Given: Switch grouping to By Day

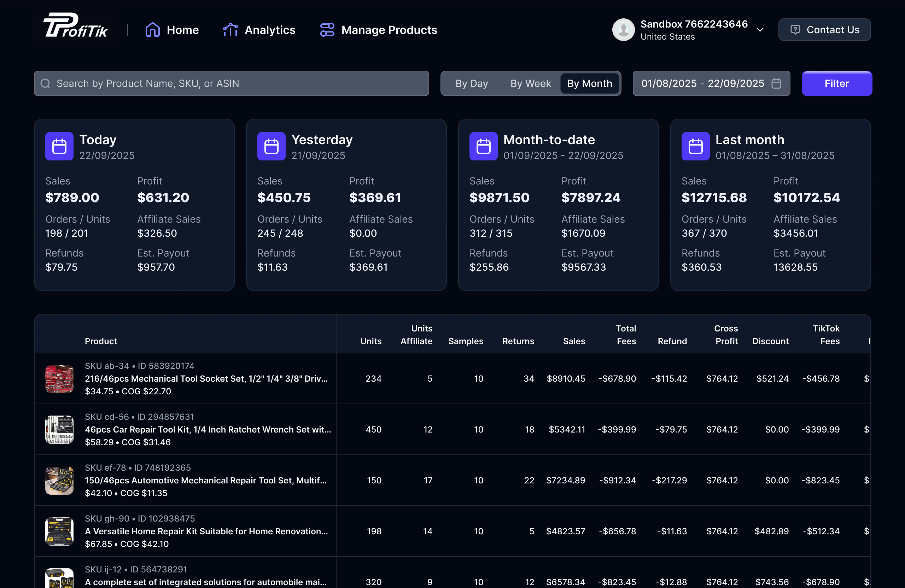Looking at the screenshot, I should tap(472, 83).
